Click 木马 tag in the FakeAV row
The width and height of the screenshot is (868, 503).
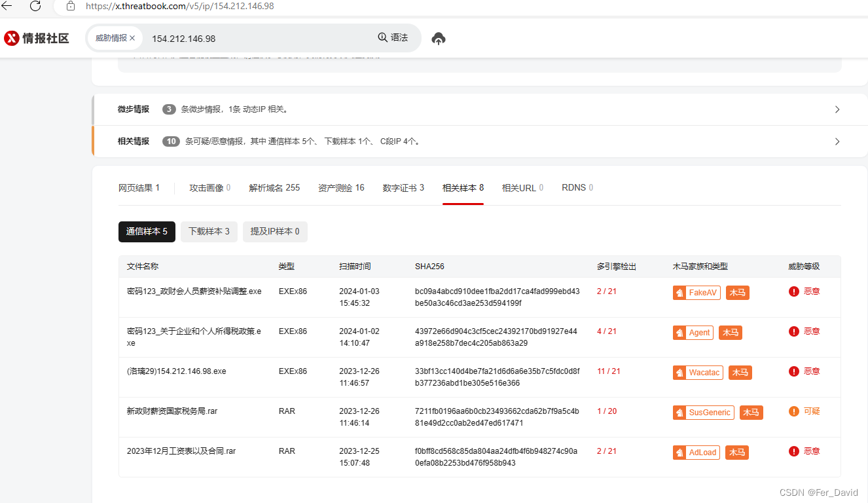(738, 293)
